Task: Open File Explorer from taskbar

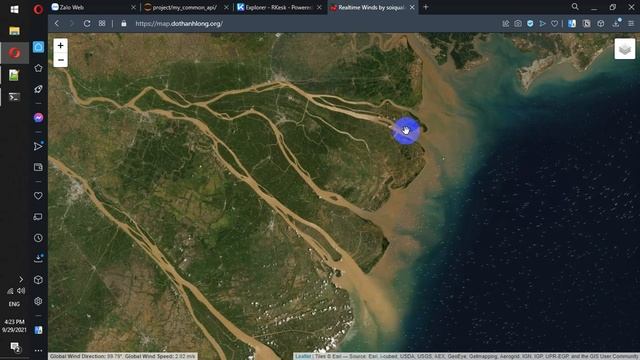Action: click(x=14, y=31)
